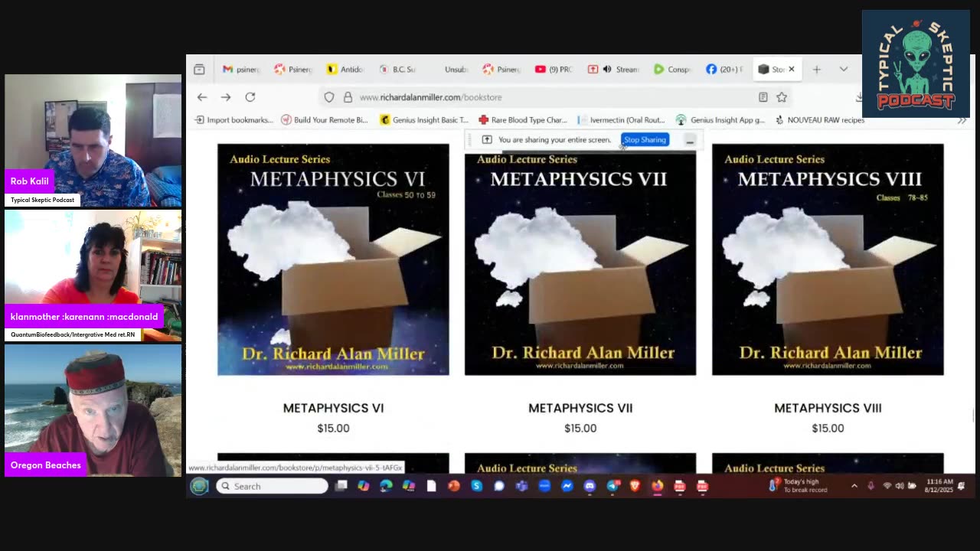The height and width of the screenshot is (551, 980).
Task: Click the padlock site info icon
Action: (348, 97)
